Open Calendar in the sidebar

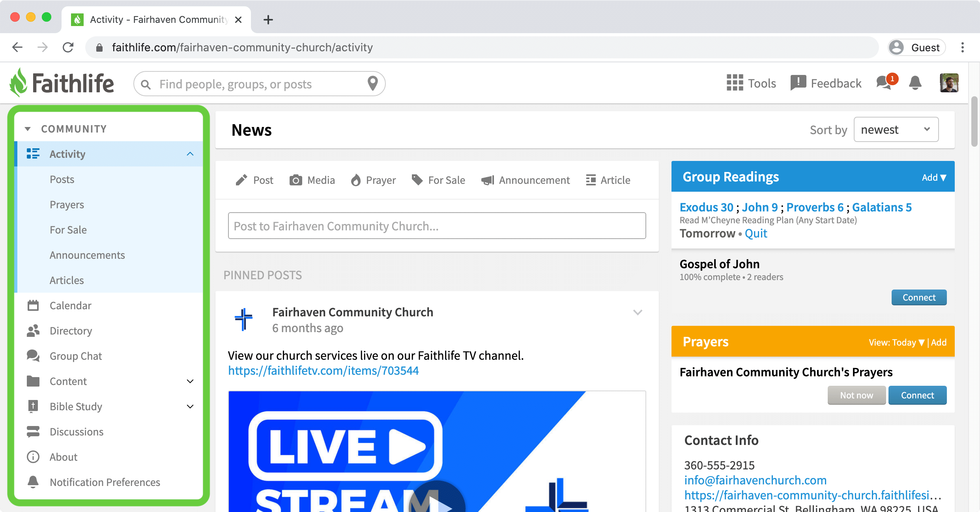(70, 305)
